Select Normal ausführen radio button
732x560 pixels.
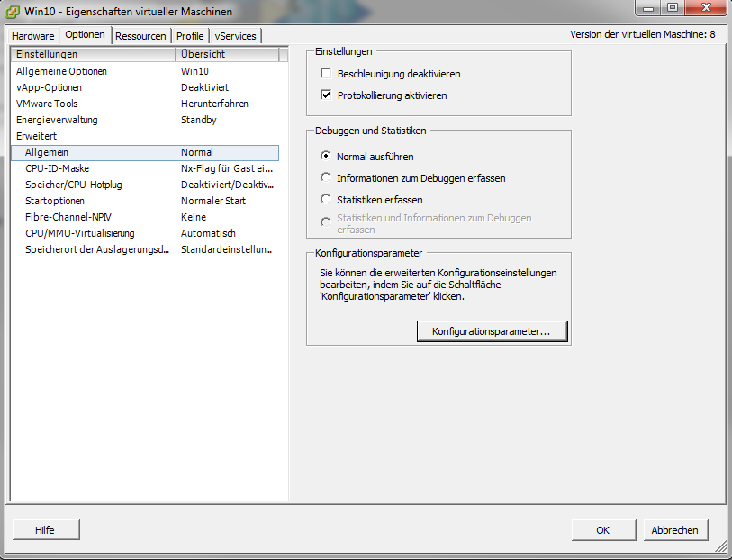pyautogui.click(x=326, y=156)
